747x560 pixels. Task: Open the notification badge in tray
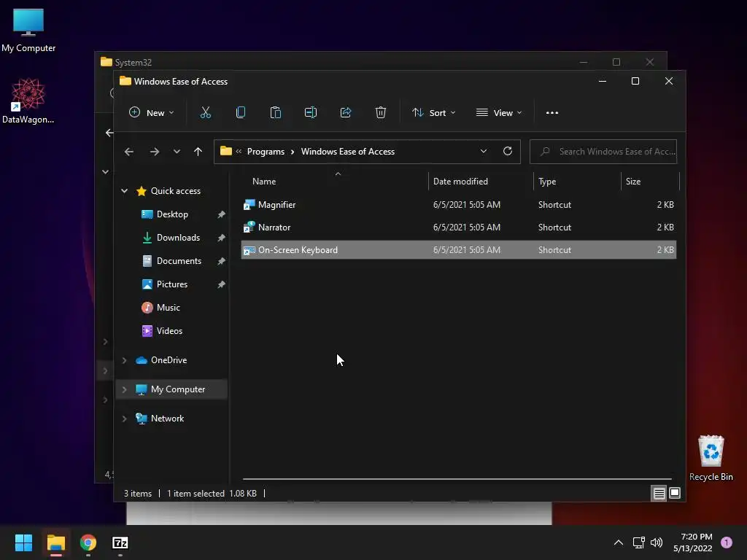point(727,542)
